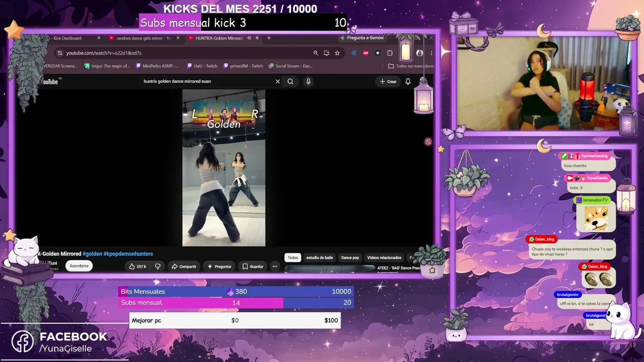The image size is (644, 362).
Task: Click the /YunaGiselle Facebook handle
Action: [65, 348]
